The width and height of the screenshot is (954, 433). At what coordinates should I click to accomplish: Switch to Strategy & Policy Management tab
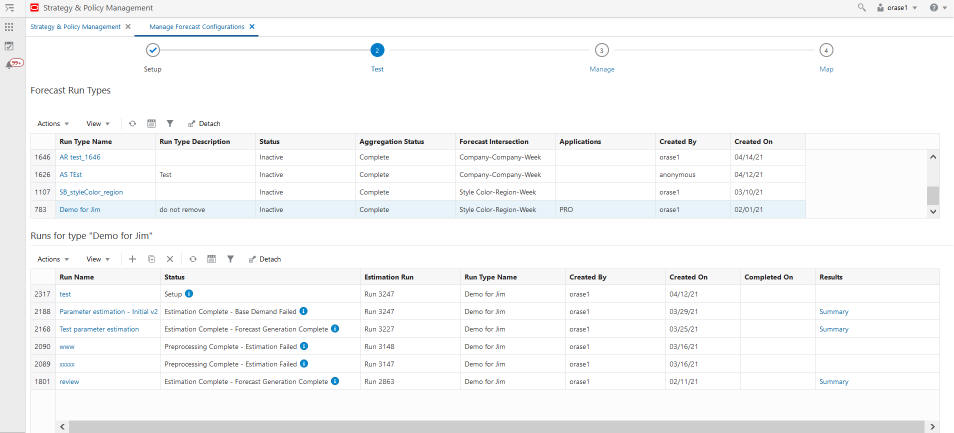coord(76,27)
